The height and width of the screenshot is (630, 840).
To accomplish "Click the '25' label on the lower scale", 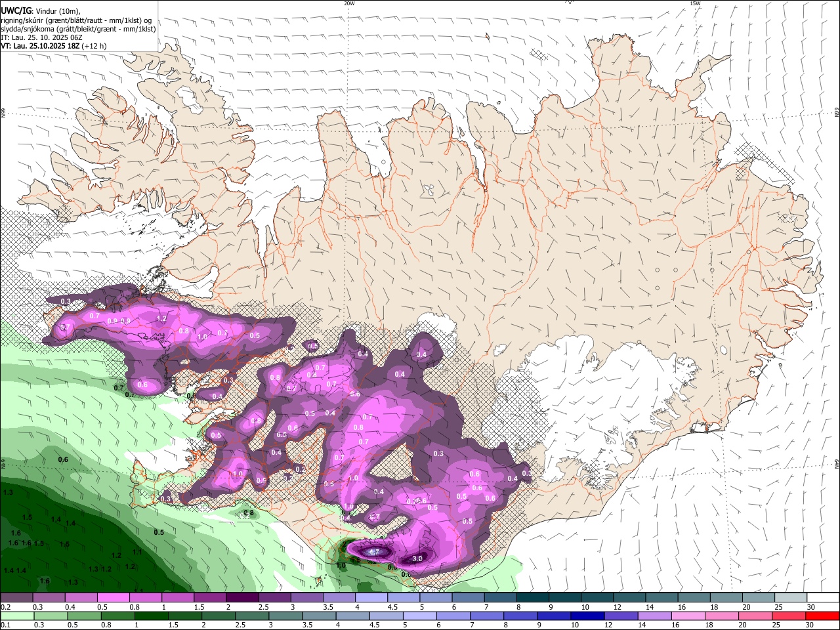I will coord(776,625).
